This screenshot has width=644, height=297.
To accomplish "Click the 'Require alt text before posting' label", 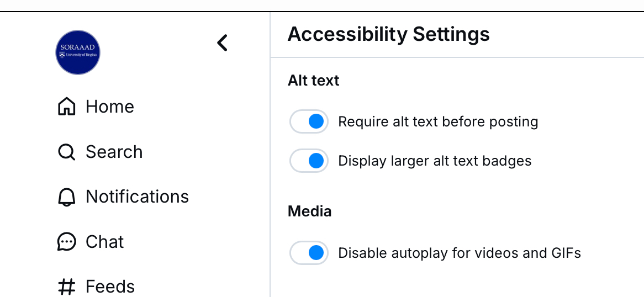I will [x=438, y=121].
